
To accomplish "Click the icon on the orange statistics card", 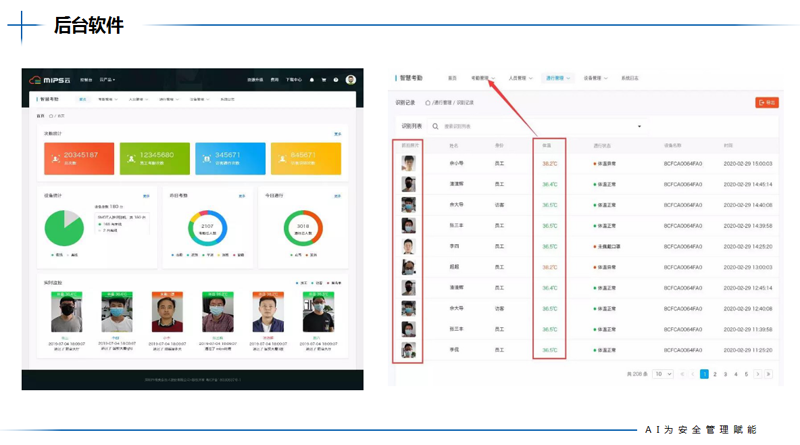I will pyautogui.click(x=57, y=157).
